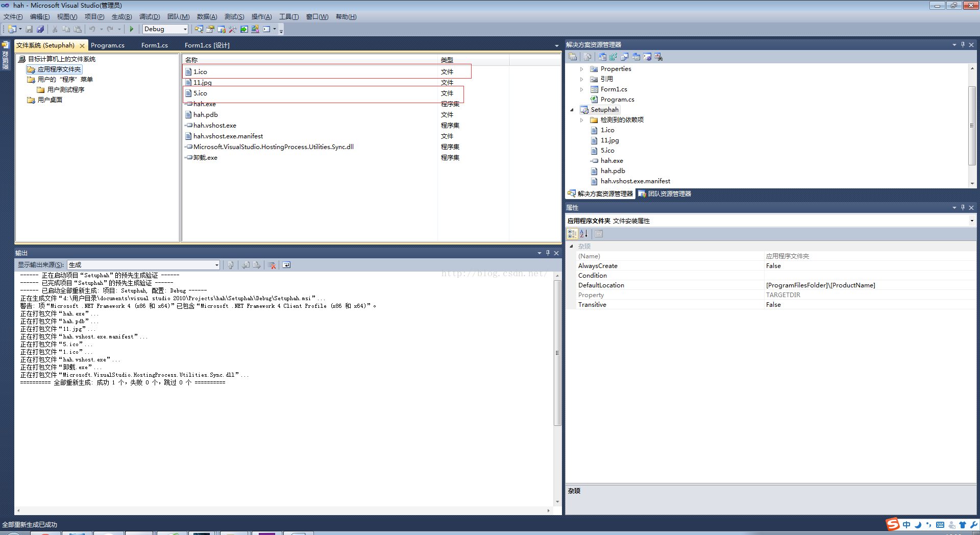Open the 工具(T) menu

point(289,17)
